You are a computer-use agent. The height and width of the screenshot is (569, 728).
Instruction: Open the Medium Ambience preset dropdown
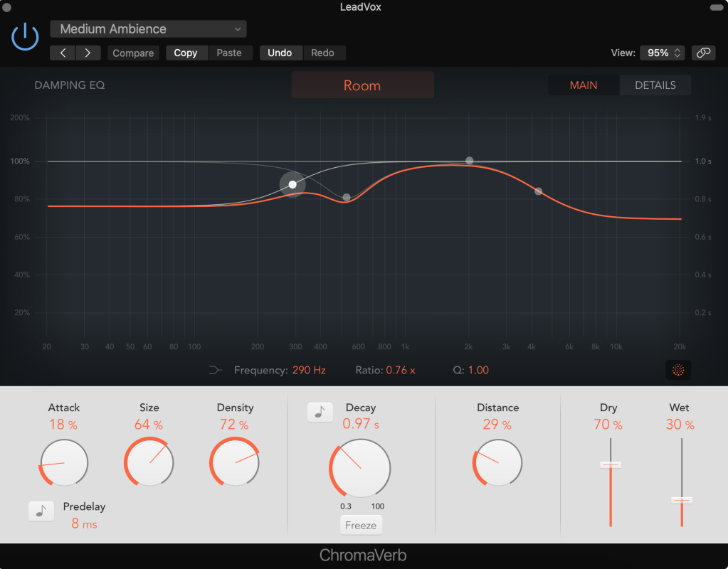point(148,29)
